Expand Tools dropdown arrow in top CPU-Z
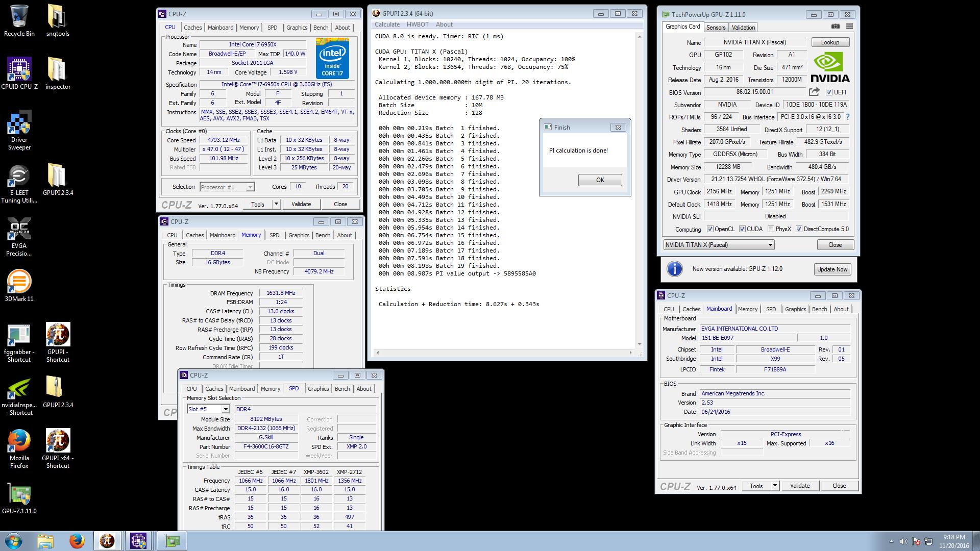This screenshot has height=551, width=980. pos(276,204)
